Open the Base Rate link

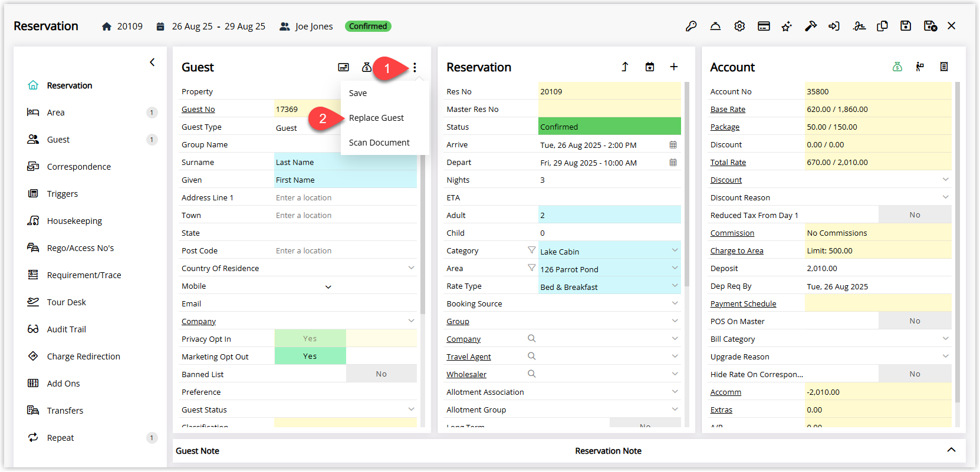coord(728,109)
